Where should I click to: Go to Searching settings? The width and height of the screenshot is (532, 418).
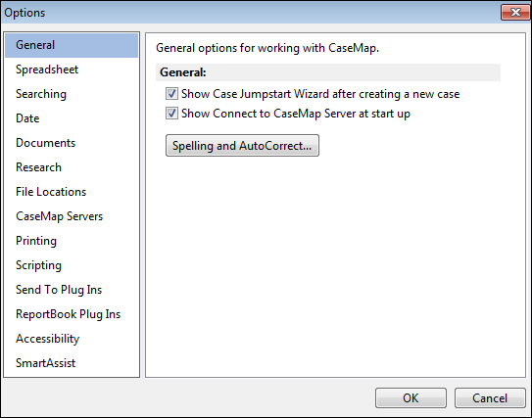click(x=41, y=94)
